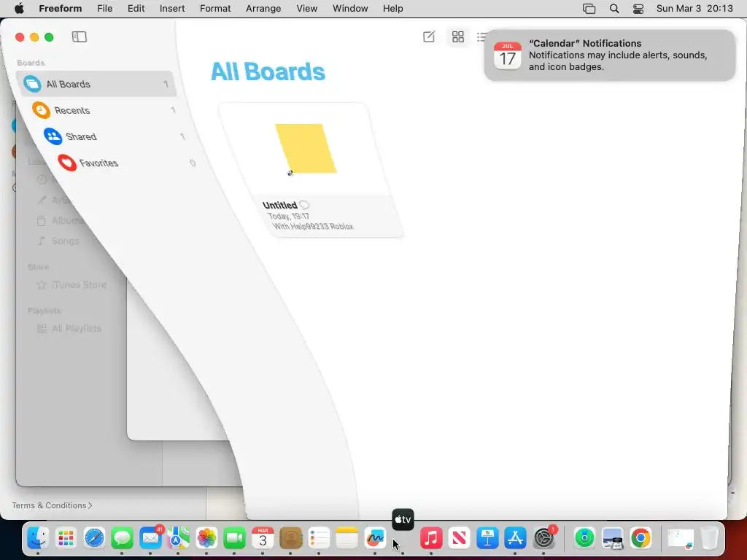This screenshot has height=560, width=747.
Task: Open the View menu
Action: (x=307, y=9)
